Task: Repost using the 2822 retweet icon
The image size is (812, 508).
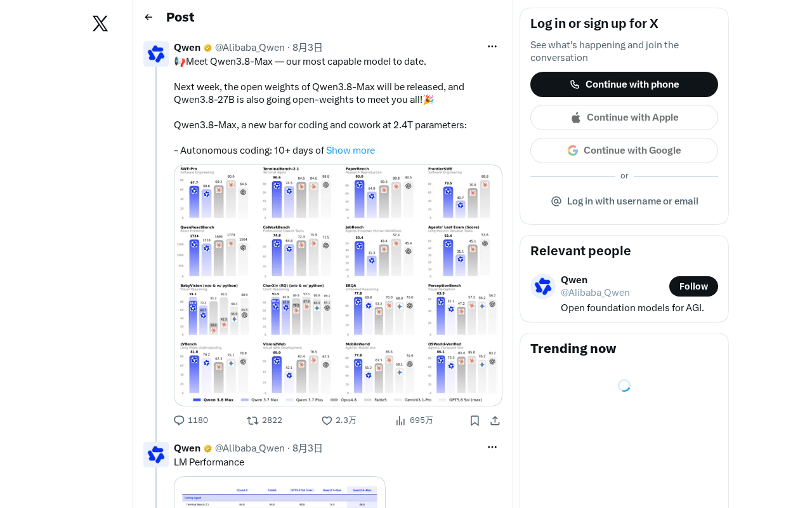Action: coord(252,420)
